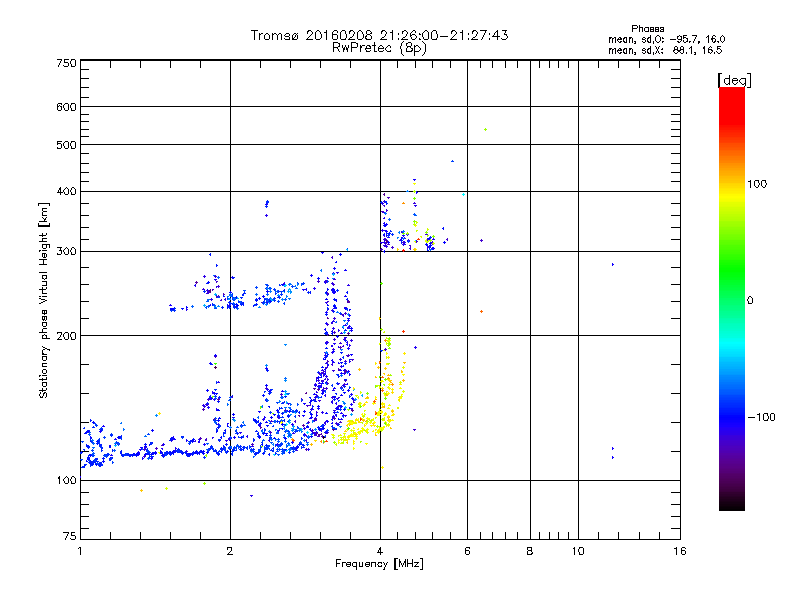
Task: Click the x-axis tick label '8'
Action: (530, 551)
